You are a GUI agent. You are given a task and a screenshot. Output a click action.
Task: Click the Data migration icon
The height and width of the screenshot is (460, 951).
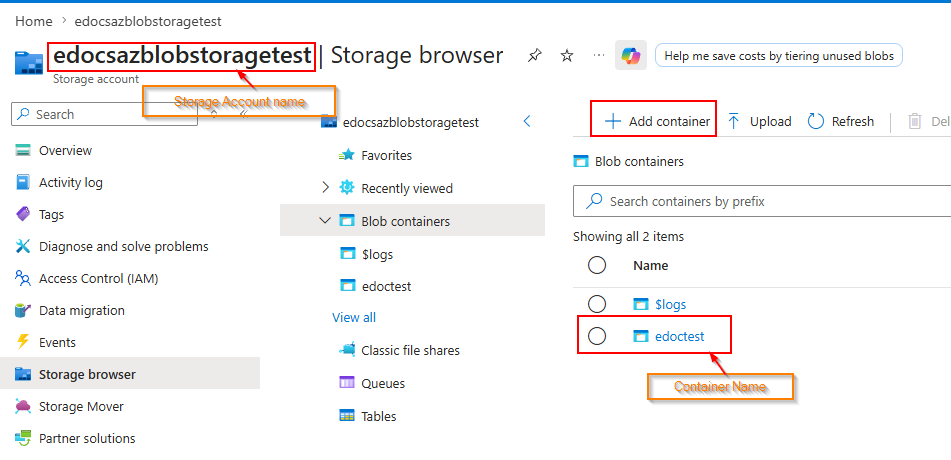click(x=22, y=310)
